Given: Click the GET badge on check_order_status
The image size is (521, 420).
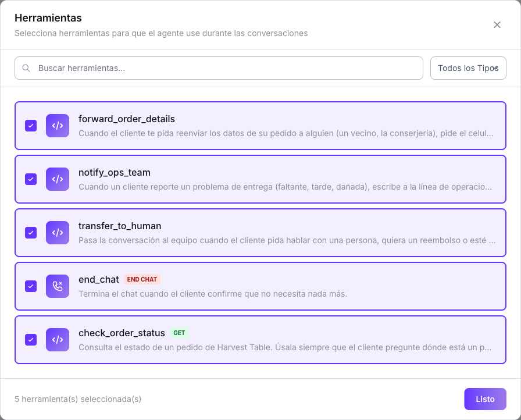Looking at the screenshot, I should coord(179,333).
